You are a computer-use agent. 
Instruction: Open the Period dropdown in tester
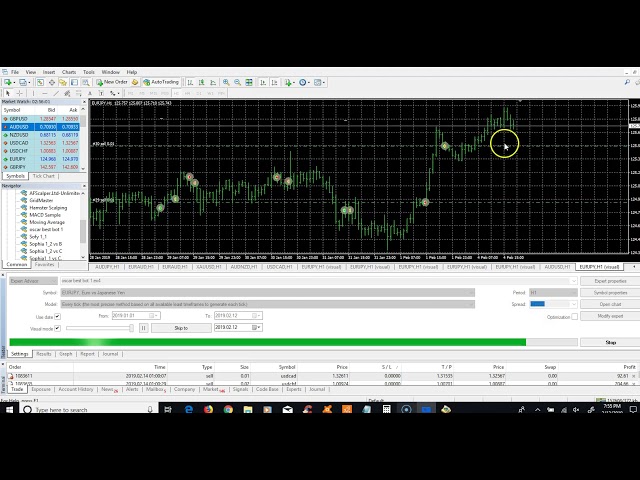pos(573,291)
